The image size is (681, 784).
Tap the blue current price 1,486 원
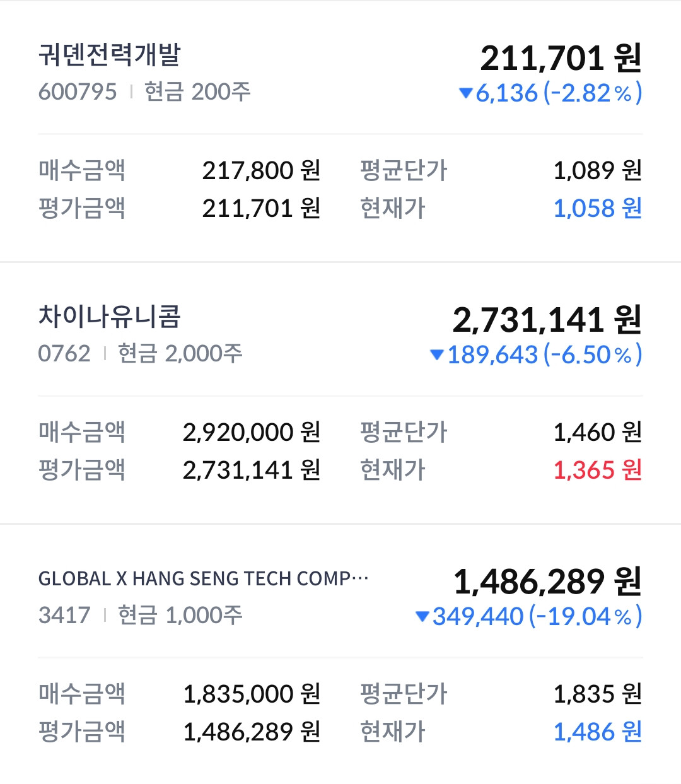tap(597, 732)
